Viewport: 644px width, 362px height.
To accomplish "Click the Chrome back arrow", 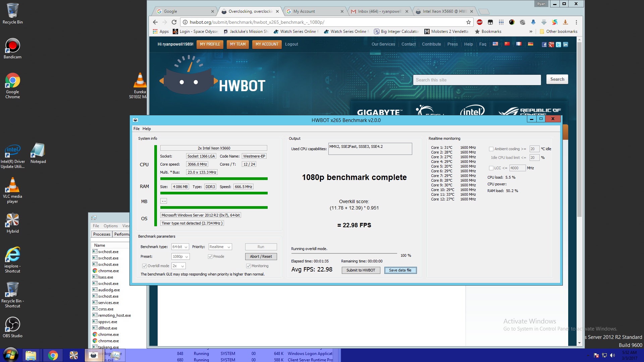I will [155, 22].
